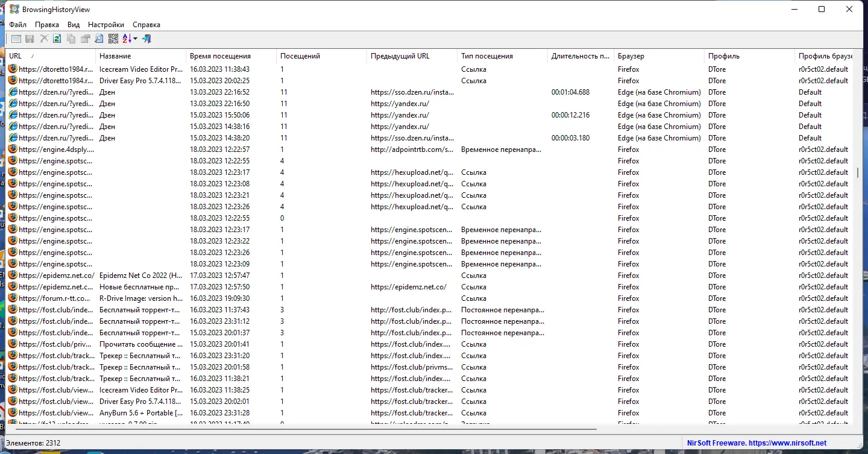Screen dimensions: 868x454
Task: Sort by Тип посещения column header
Action: [502, 56]
